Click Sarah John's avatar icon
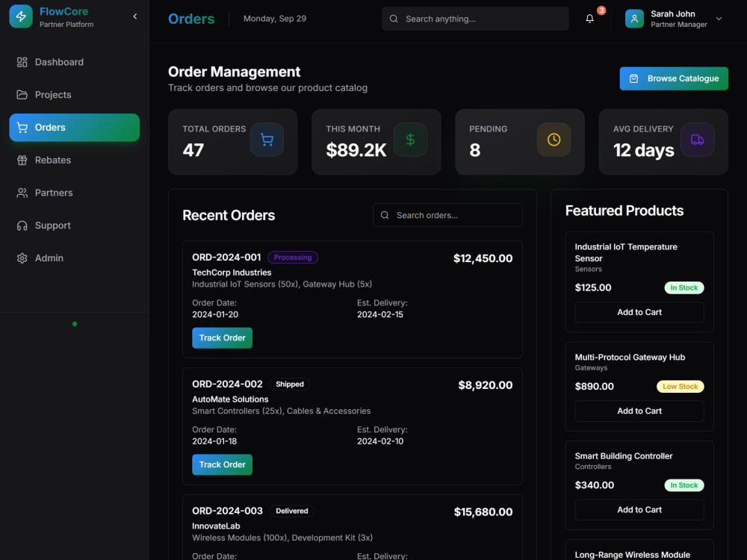This screenshot has width=747, height=560. tap(634, 19)
